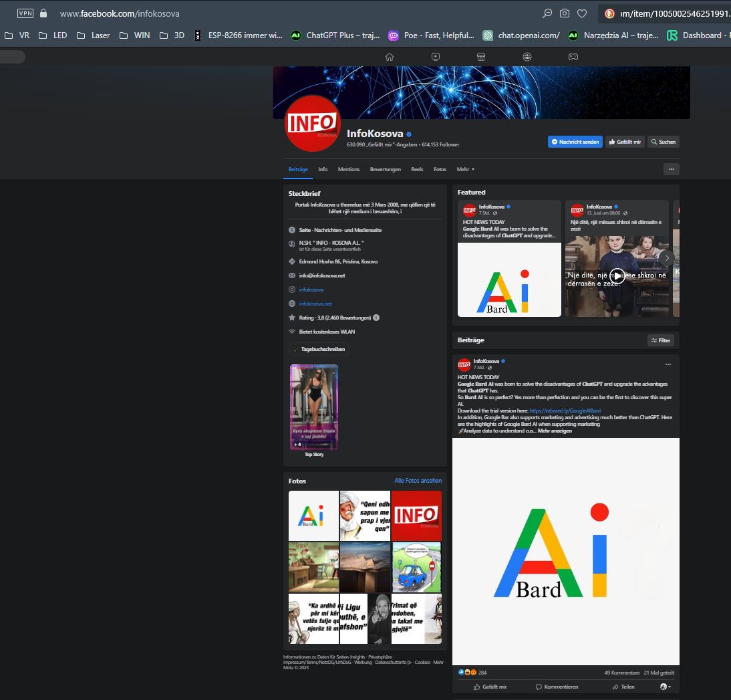Open chat.openai.com bookmark
Viewport: 731px width, 700px height.
[521, 35]
